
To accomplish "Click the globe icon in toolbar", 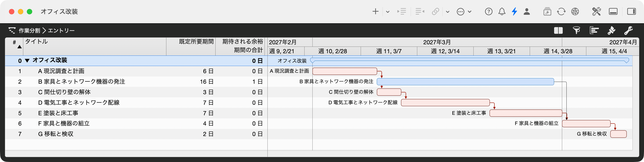I will (575, 11).
